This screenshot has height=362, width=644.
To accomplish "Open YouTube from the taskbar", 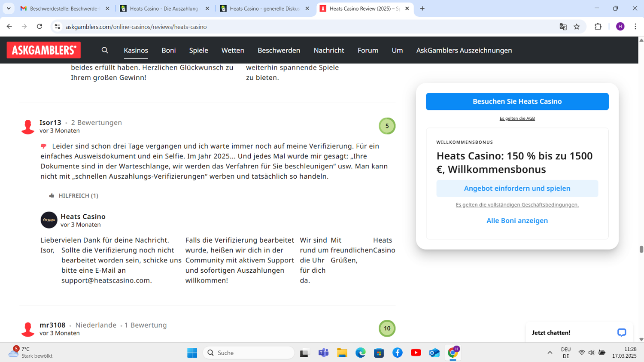I will (416, 353).
